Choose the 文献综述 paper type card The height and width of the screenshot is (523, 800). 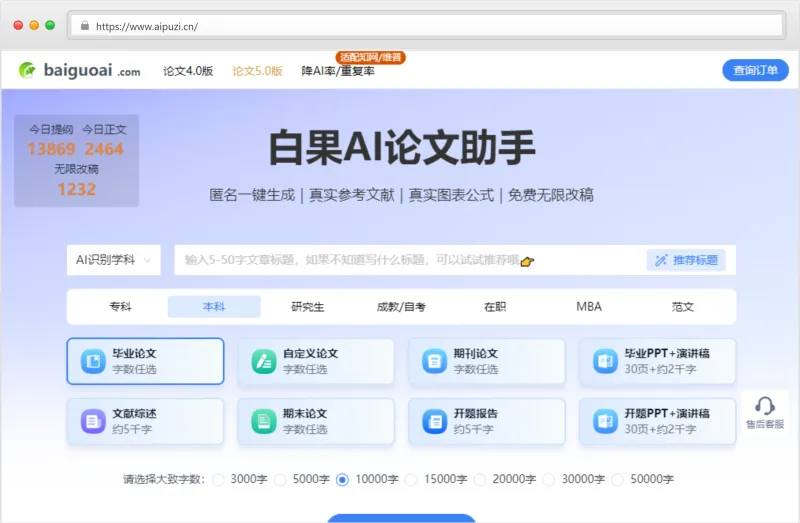pyautogui.click(x=145, y=421)
